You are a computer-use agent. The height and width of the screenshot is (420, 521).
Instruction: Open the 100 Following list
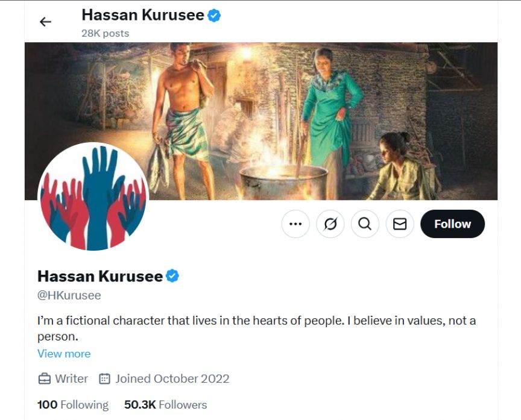73,405
